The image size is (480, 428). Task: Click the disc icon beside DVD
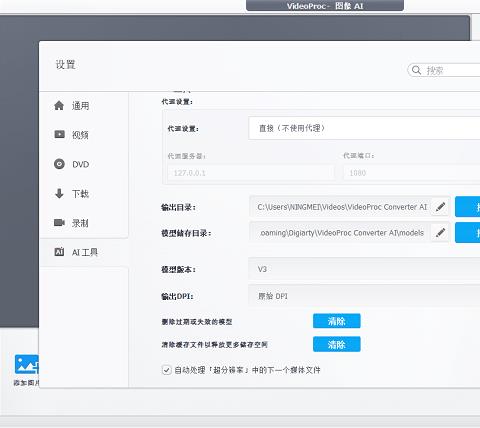[59, 164]
